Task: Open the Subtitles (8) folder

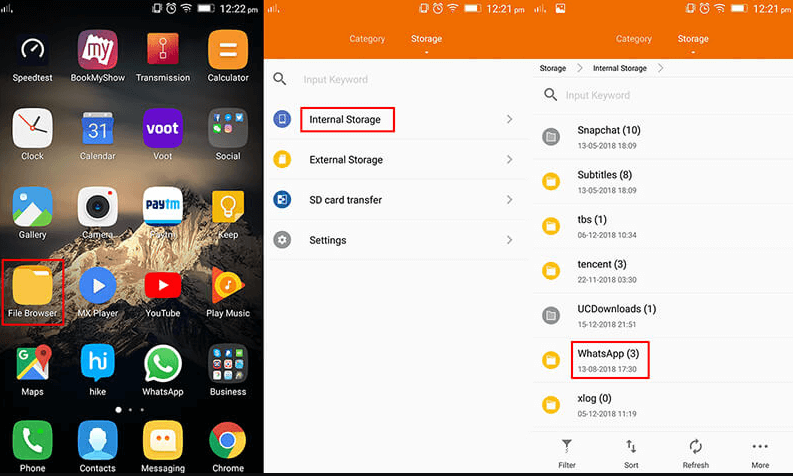Action: pos(663,182)
